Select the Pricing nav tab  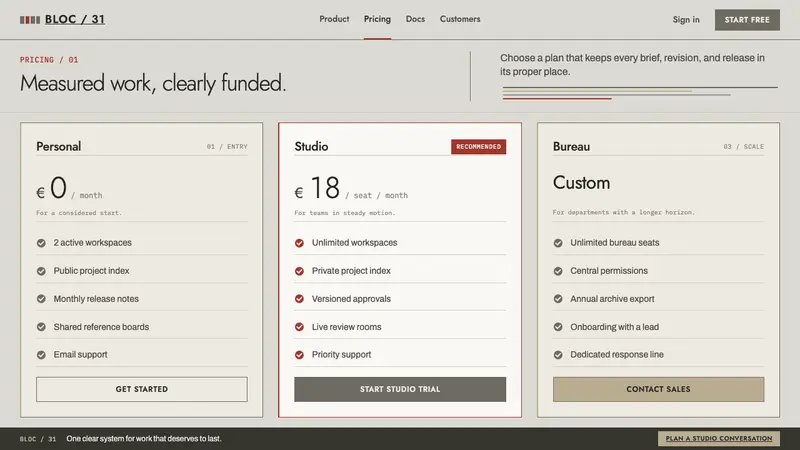(377, 19)
